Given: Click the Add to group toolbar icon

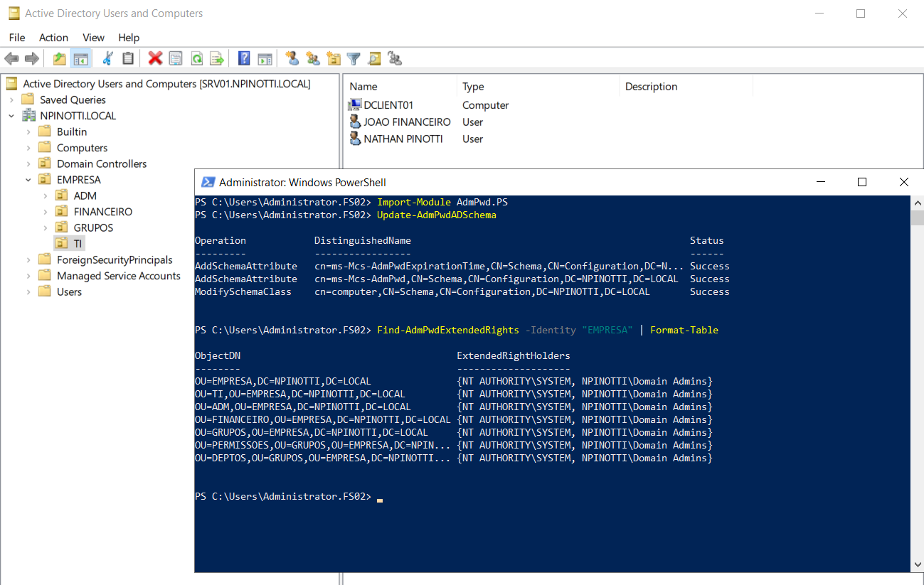Looking at the screenshot, I should (395, 58).
